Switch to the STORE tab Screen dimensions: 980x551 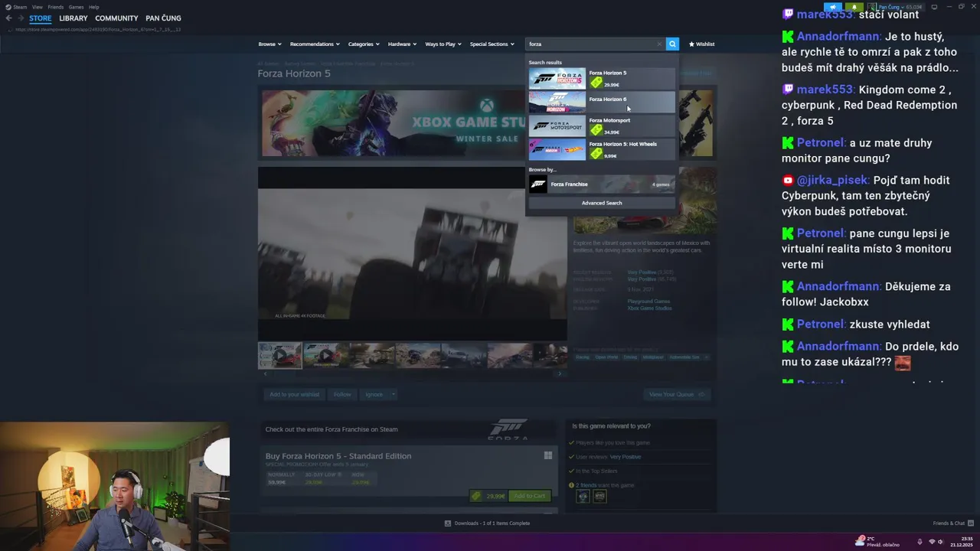click(x=41, y=18)
